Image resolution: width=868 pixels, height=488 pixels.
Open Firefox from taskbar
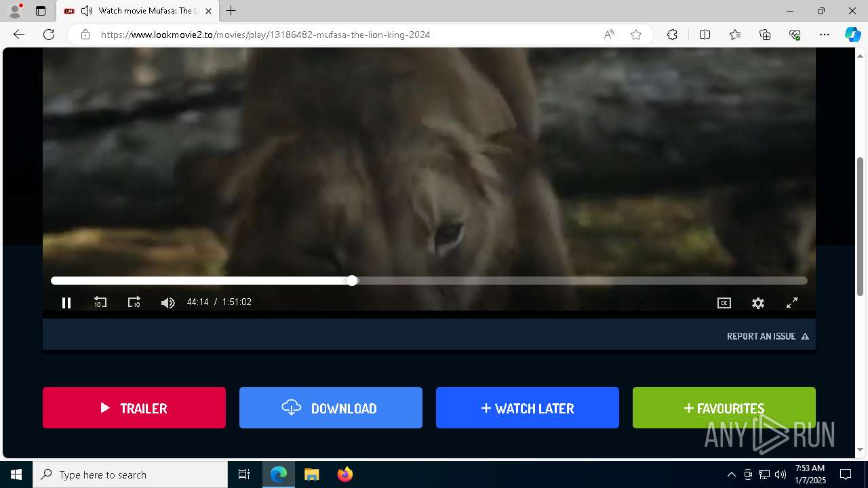tap(344, 474)
